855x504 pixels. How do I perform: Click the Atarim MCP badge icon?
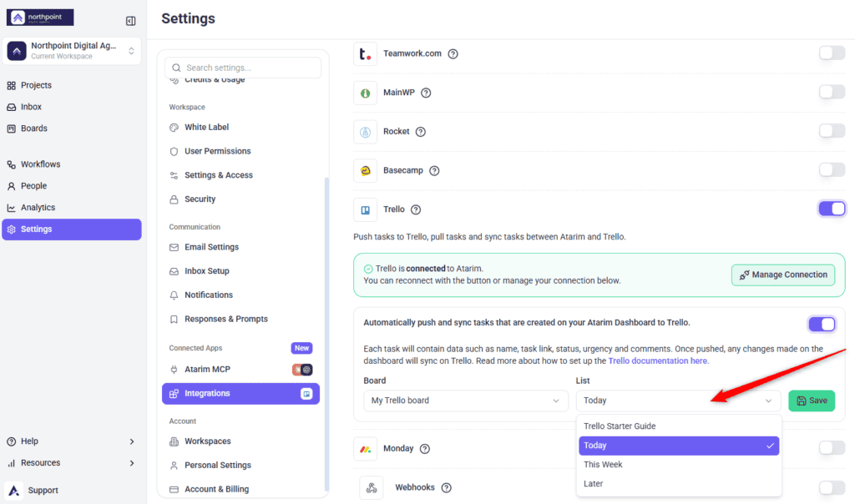302,370
